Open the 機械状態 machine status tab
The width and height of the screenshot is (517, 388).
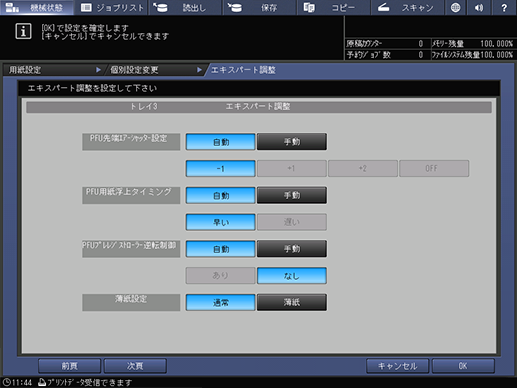tap(37, 7)
